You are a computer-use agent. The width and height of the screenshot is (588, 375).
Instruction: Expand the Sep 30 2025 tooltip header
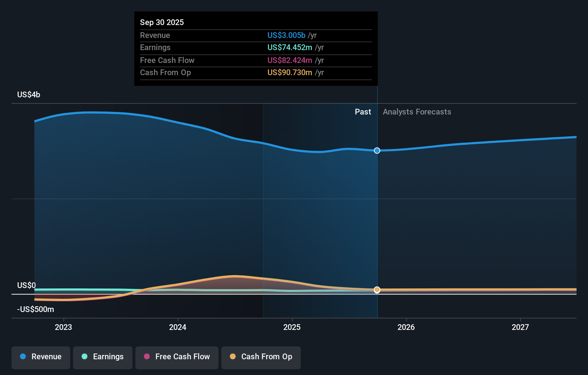[162, 22]
